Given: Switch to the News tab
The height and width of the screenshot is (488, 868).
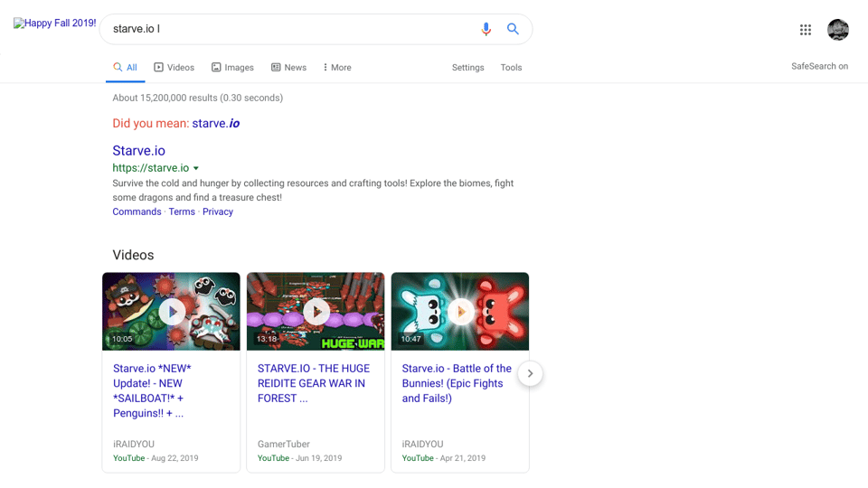Looking at the screenshot, I should tap(288, 68).
